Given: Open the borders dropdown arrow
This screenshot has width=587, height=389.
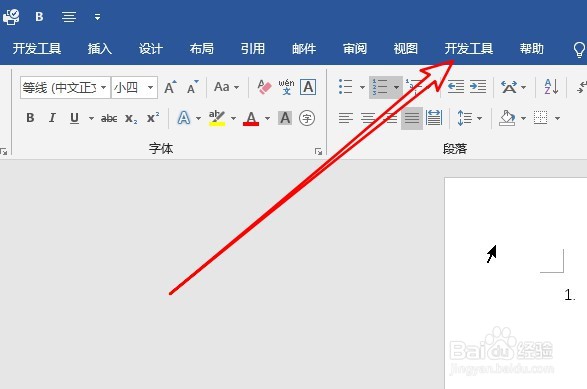Looking at the screenshot, I should (x=557, y=118).
